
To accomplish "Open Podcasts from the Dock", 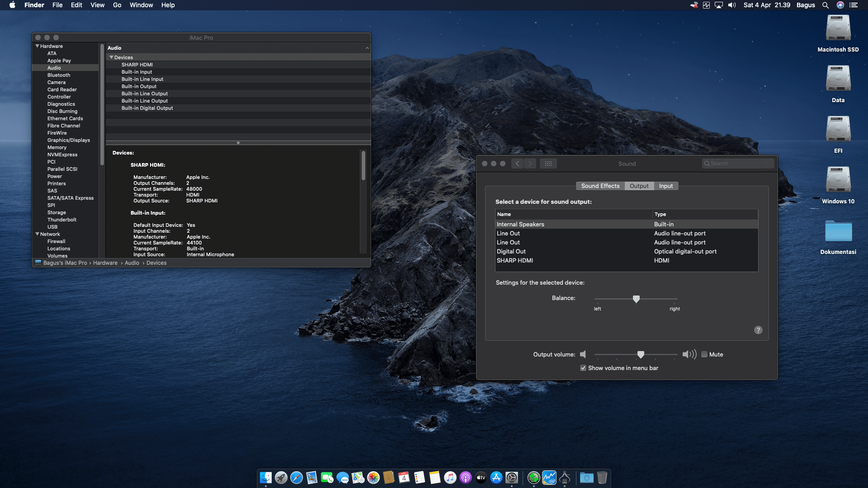I will tap(466, 478).
